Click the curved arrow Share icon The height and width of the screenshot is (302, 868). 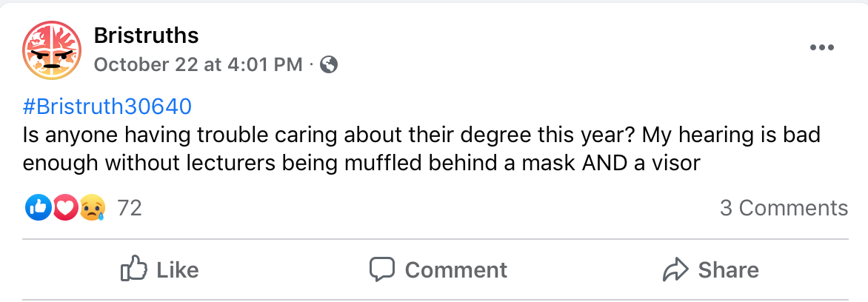point(675,269)
